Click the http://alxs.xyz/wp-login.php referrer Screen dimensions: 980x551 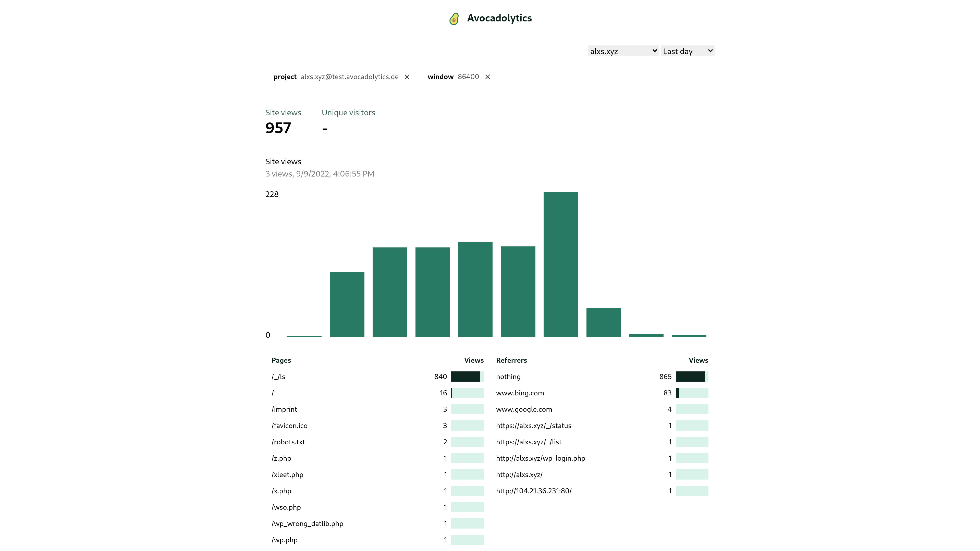pos(541,459)
